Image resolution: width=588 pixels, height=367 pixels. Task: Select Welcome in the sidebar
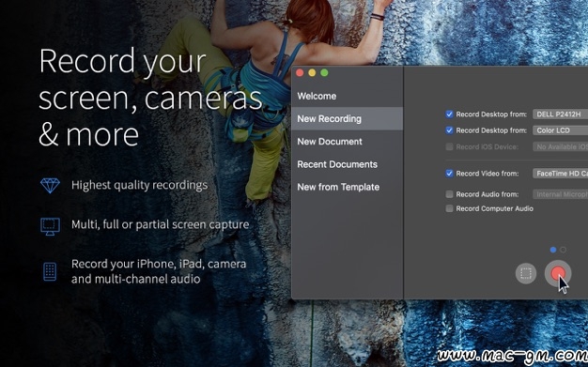click(348, 96)
